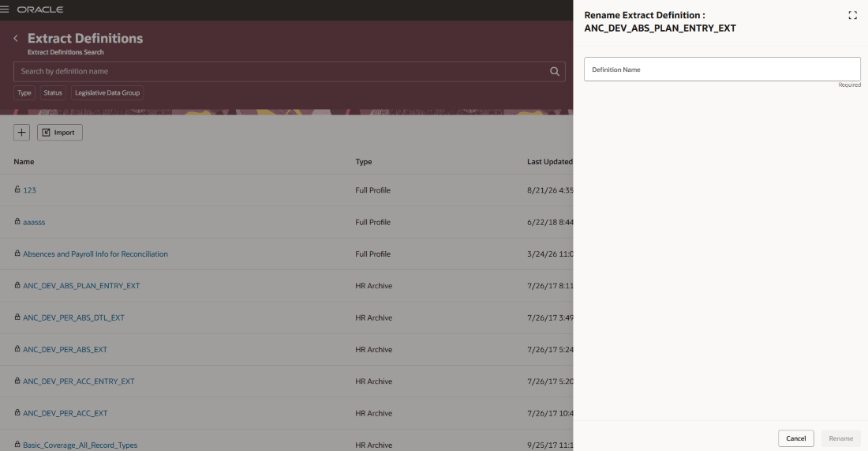Screen dimensions: 868x451
Task: Click the Import button
Action: (60, 133)
